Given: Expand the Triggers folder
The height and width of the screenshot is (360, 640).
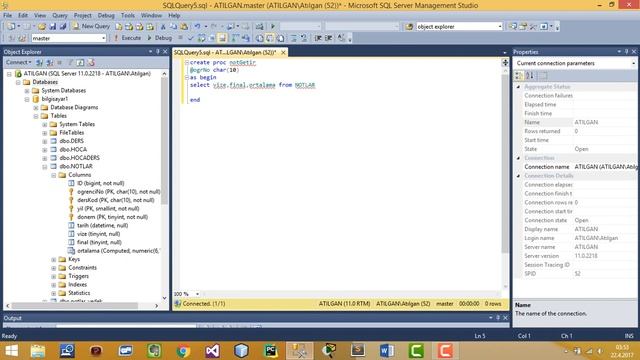Looking at the screenshot, I should click(x=54, y=276).
